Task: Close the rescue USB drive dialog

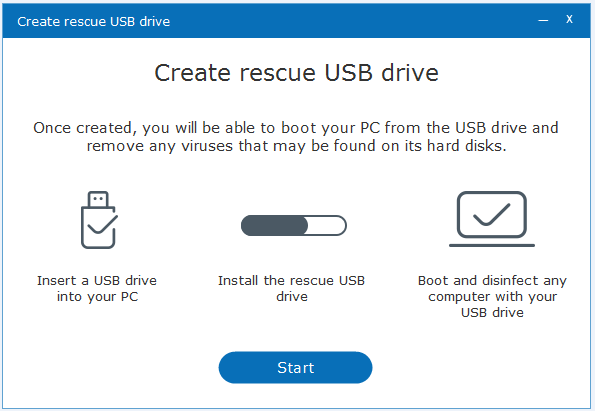Action: coord(569,19)
